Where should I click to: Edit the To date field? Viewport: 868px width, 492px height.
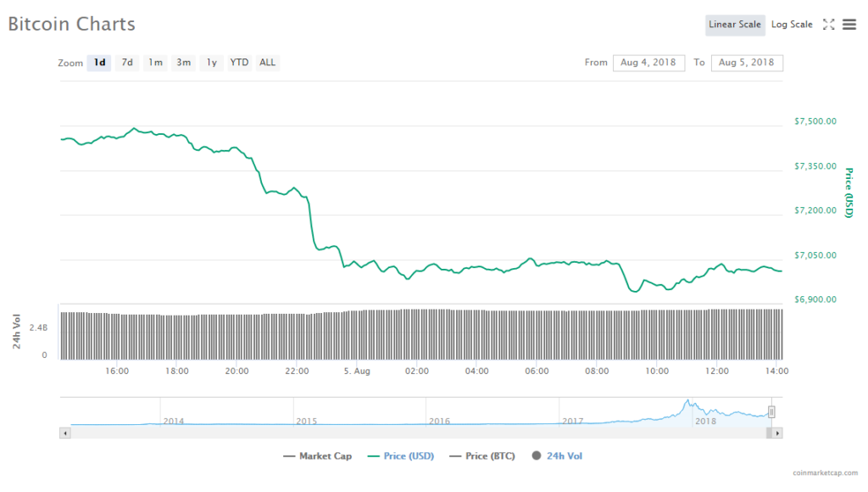pyautogui.click(x=747, y=63)
